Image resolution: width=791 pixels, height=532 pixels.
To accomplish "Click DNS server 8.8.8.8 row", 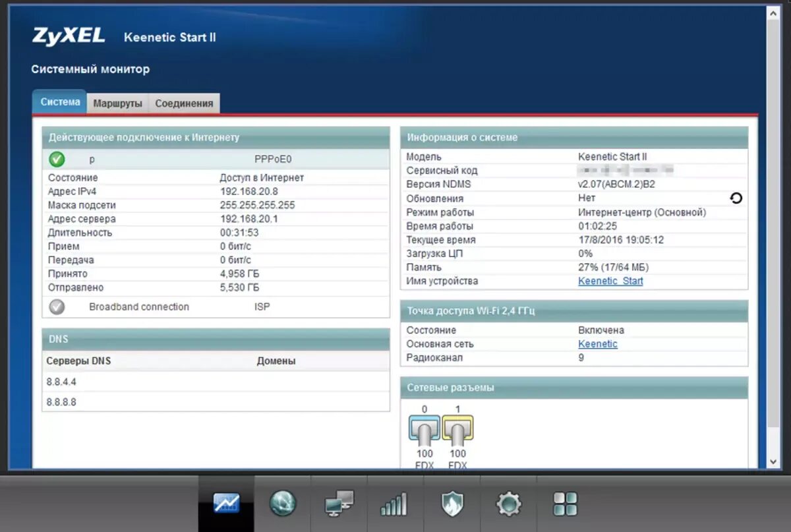I will (216, 401).
